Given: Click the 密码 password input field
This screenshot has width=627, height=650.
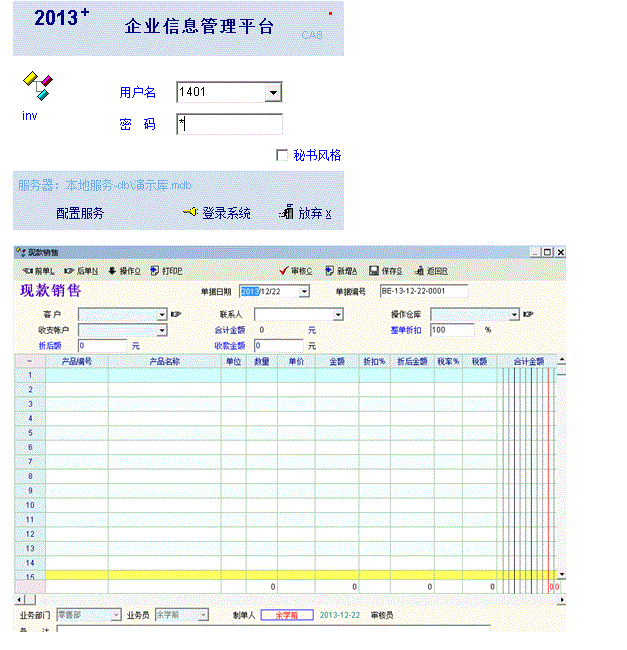Looking at the screenshot, I should click(229, 124).
